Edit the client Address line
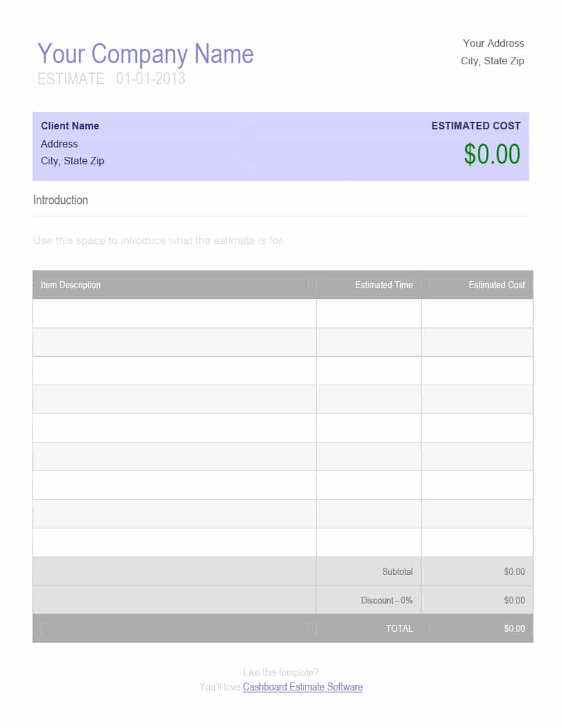The image size is (562, 728). pyautogui.click(x=59, y=144)
